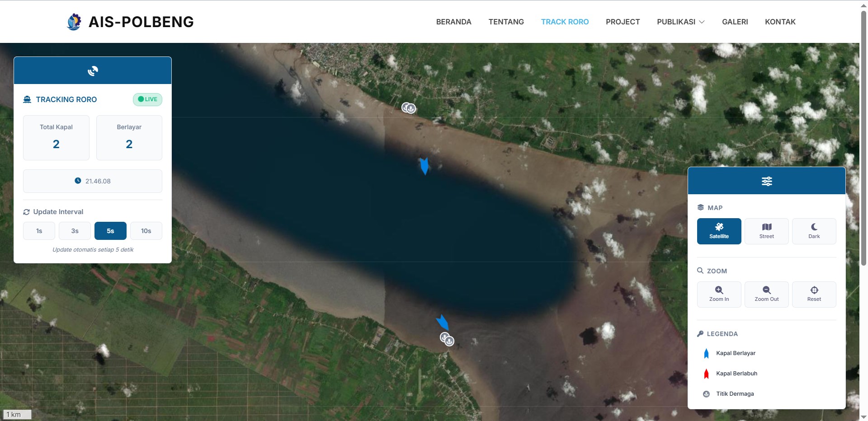Set update interval to 3s
The width and height of the screenshot is (868, 421).
(75, 231)
